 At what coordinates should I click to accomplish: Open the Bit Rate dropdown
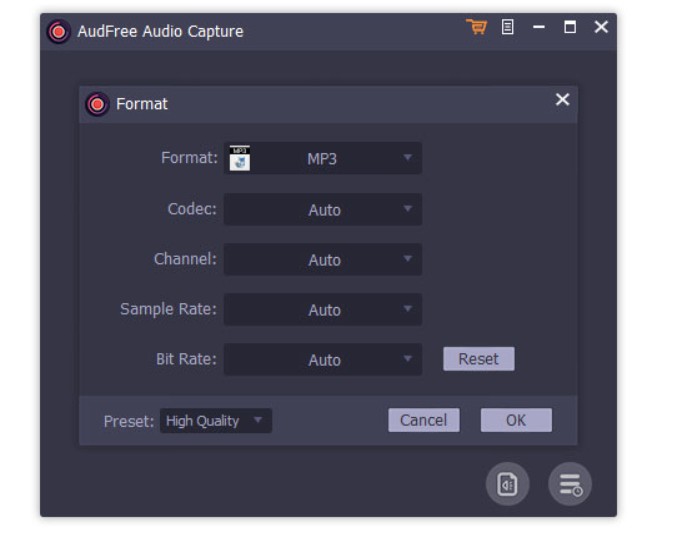click(x=323, y=359)
